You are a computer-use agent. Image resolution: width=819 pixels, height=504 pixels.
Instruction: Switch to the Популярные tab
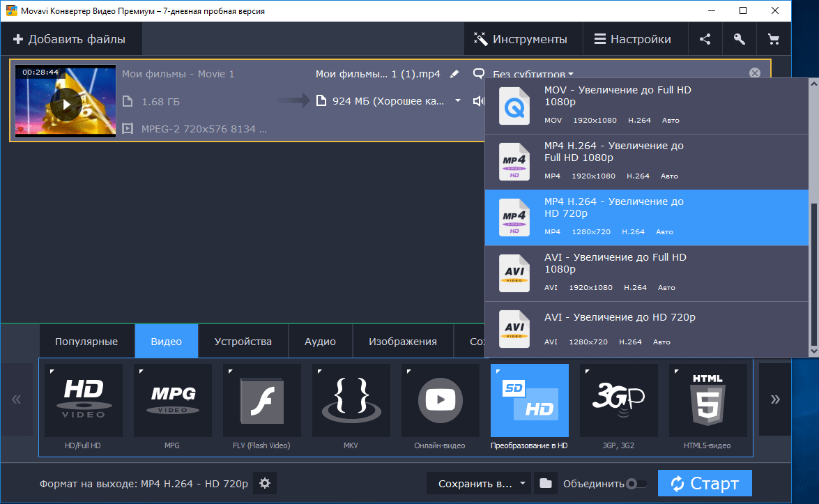[86, 341]
